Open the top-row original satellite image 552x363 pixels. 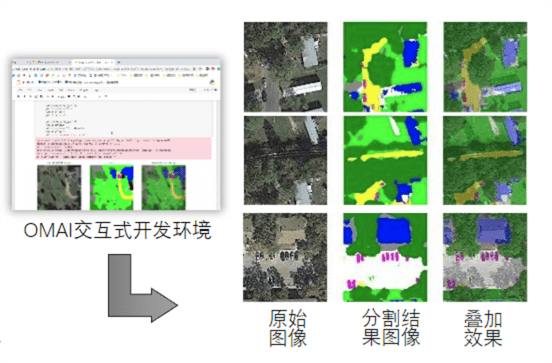(286, 67)
